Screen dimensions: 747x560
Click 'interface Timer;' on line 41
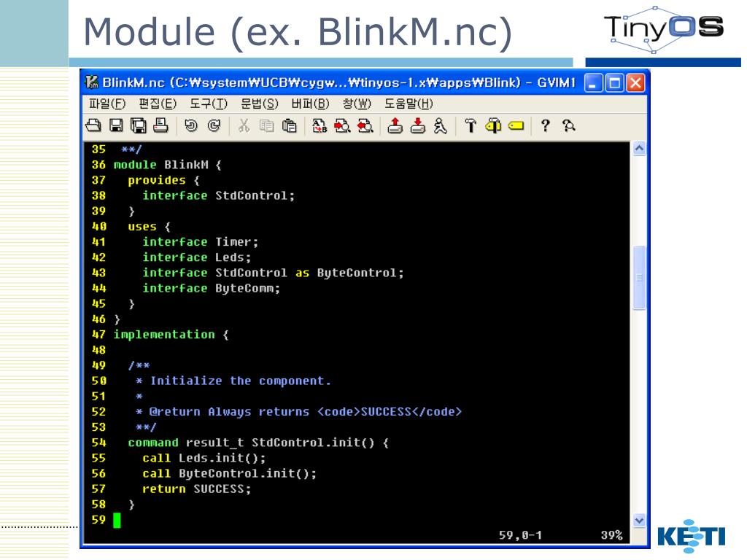point(201,242)
